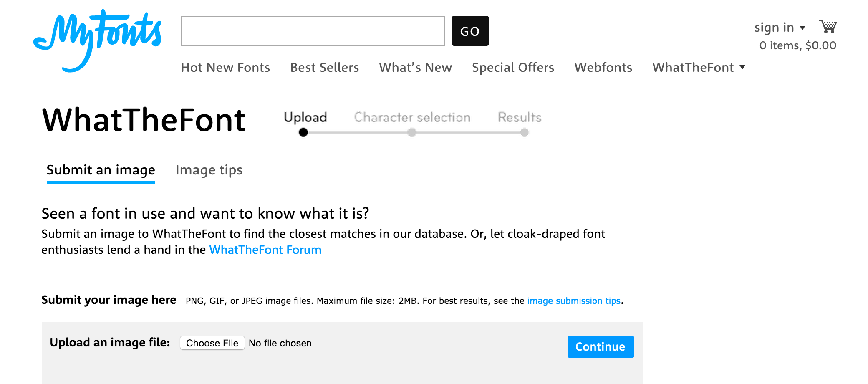Open the WhatTheFont Forum link
Screen dimensions: 868x384
(265, 250)
